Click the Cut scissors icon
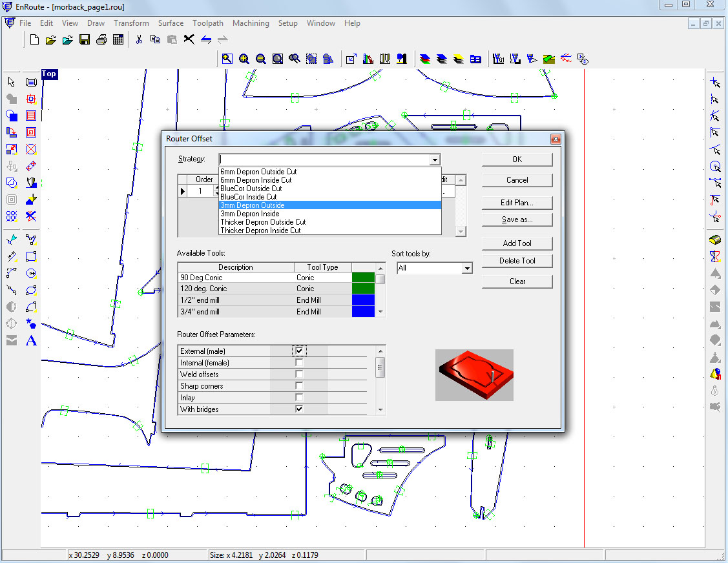Viewport: 728px width, 563px height. (138, 40)
